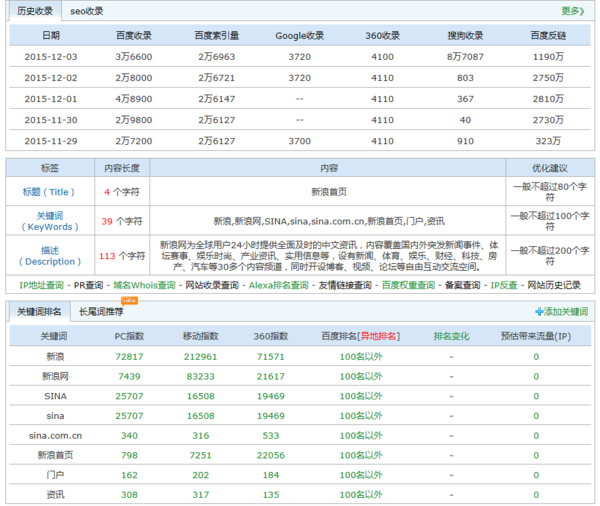600x506 pixels.
Task: Open the 友情链接查询 link
Action: tap(345, 285)
